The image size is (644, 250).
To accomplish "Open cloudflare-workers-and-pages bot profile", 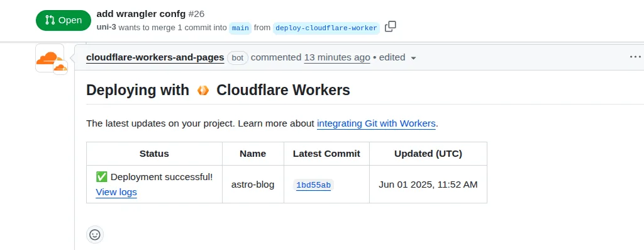I will click(155, 57).
